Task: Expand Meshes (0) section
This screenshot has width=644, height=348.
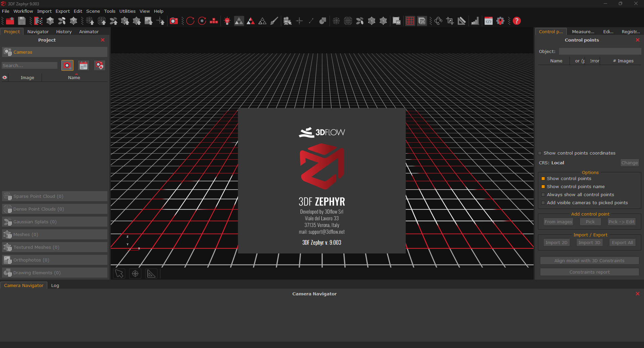Action: pyautogui.click(x=55, y=234)
